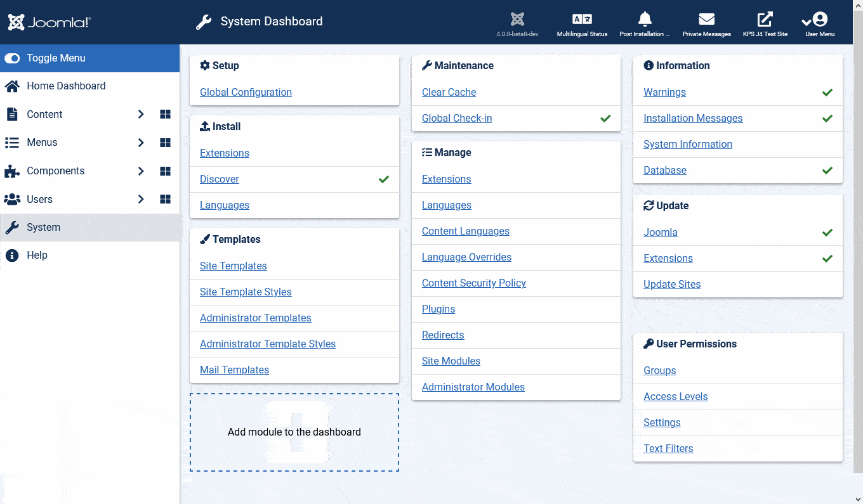Check Multilingual Status
Image resolution: width=863 pixels, height=504 pixels.
coord(581,22)
